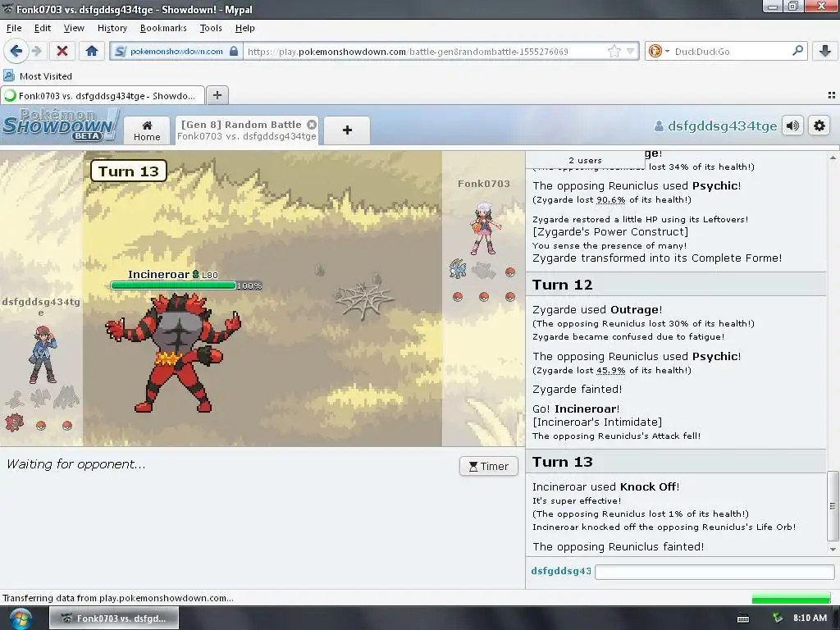Image resolution: width=840 pixels, height=630 pixels.
Task: Click the dsfgddsg434tge trainer avatar
Action: pyautogui.click(x=43, y=354)
